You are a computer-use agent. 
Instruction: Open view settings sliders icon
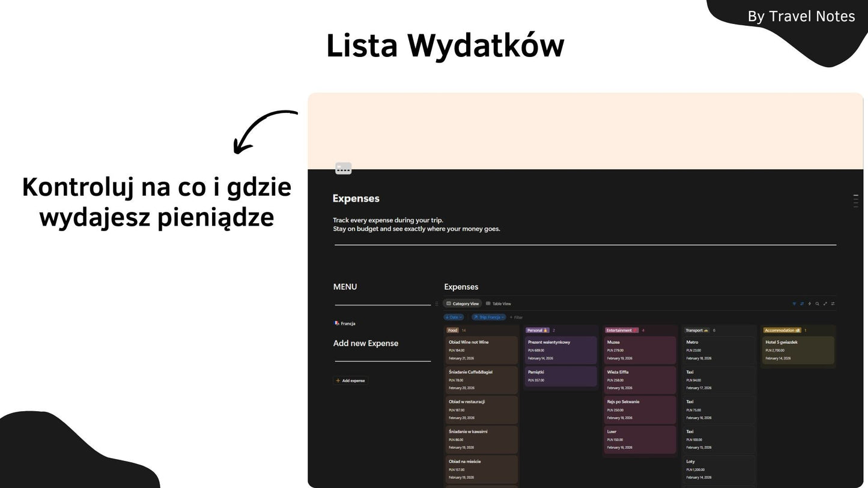click(833, 304)
